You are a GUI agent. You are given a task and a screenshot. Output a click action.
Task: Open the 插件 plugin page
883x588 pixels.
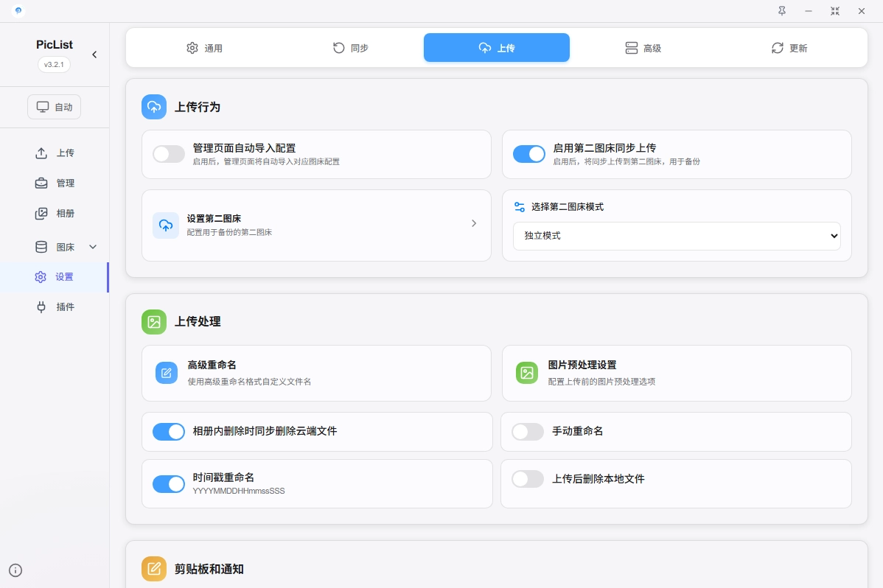[55, 307]
